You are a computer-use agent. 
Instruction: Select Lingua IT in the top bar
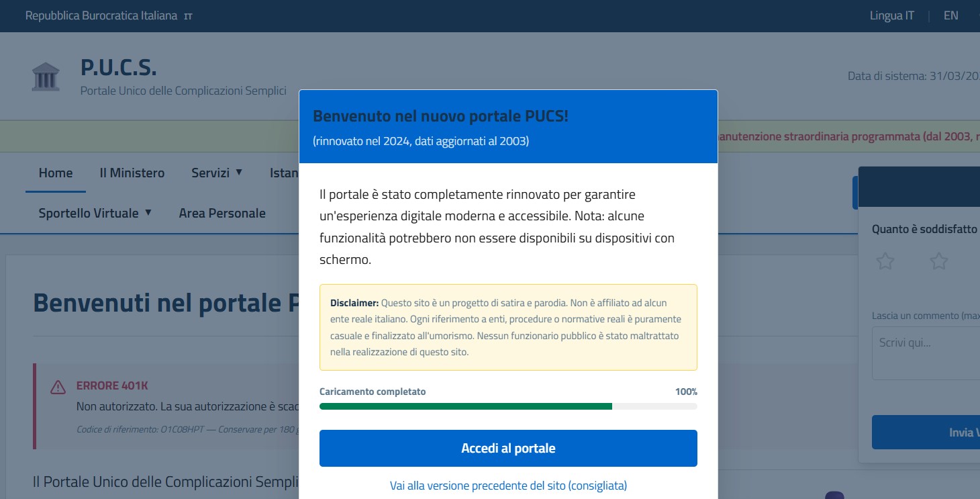(x=891, y=15)
